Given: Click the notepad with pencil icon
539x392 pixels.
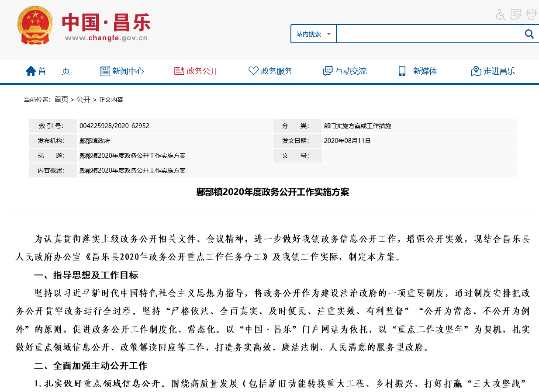Looking at the screenshot, I should pyautogui.click(x=516, y=14).
